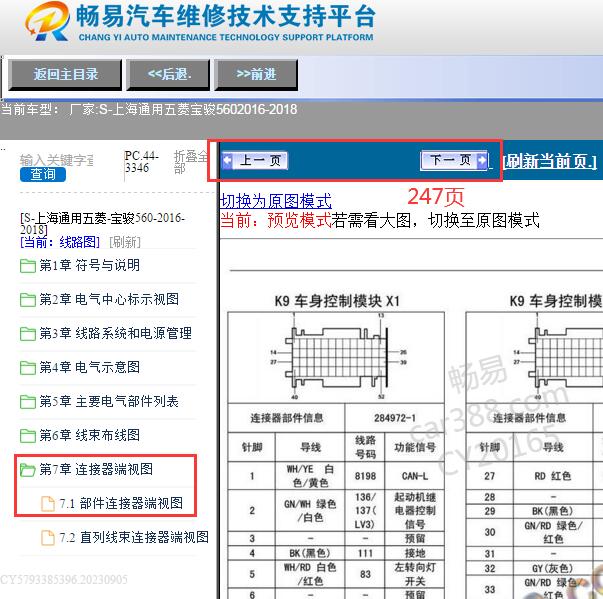Click the connector part number 284972-1

(395, 418)
